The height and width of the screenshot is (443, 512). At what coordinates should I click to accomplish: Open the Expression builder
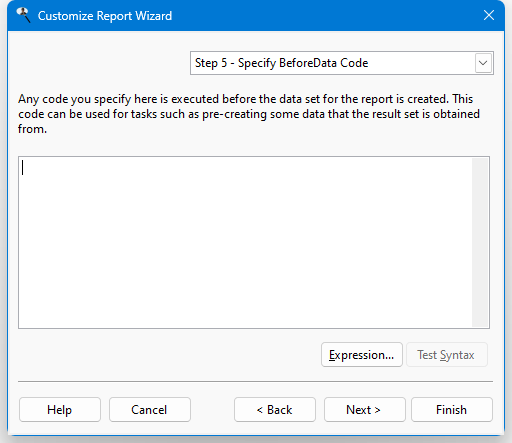coord(362,355)
